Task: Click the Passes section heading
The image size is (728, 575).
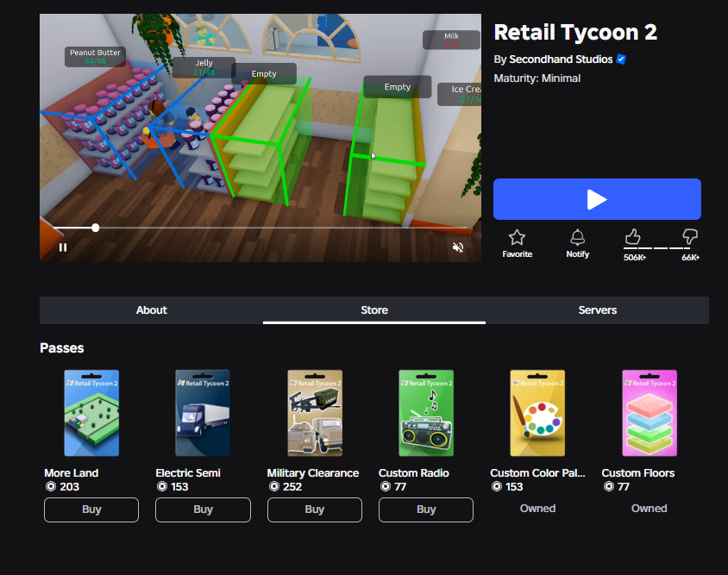Action: tap(62, 348)
